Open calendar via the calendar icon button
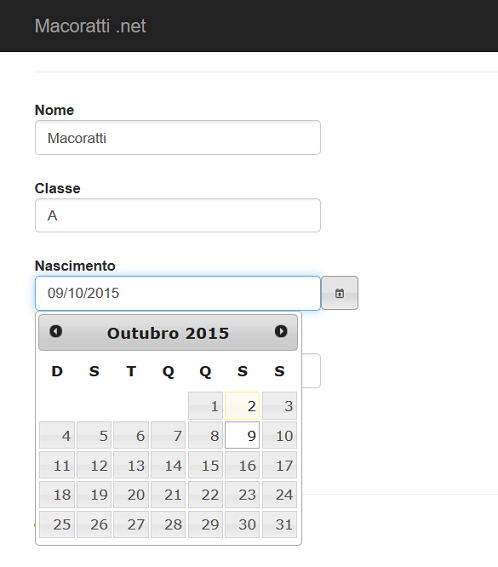498x567 pixels. pyautogui.click(x=340, y=293)
